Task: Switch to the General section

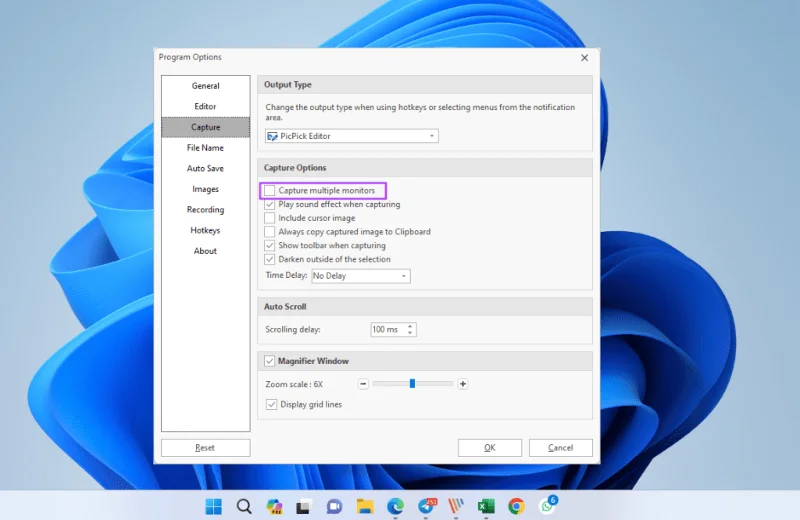Action: tap(206, 86)
